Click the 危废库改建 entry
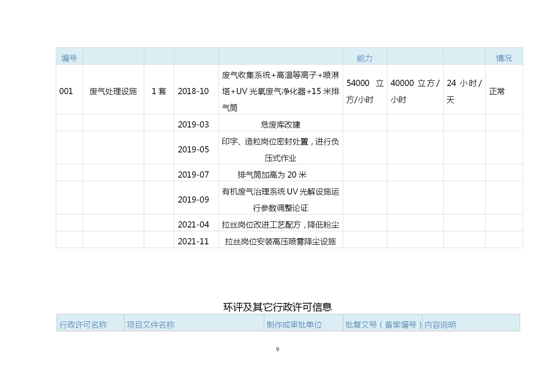Image resolution: width=555 pixels, height=392 pixels. click(x=280, y=124)
